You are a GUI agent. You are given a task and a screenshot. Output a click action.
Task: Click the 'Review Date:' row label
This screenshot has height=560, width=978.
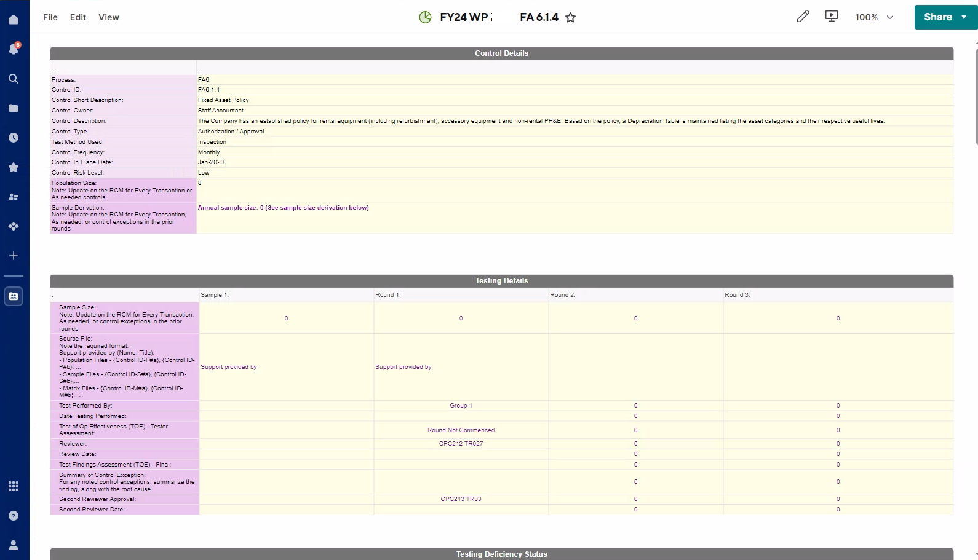pos(78,454)
